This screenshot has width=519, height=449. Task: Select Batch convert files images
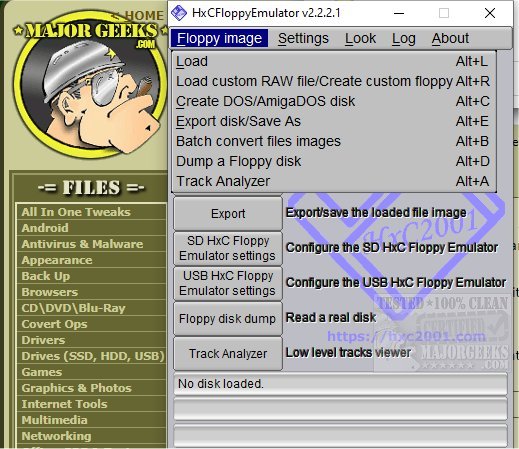point(334,141)
